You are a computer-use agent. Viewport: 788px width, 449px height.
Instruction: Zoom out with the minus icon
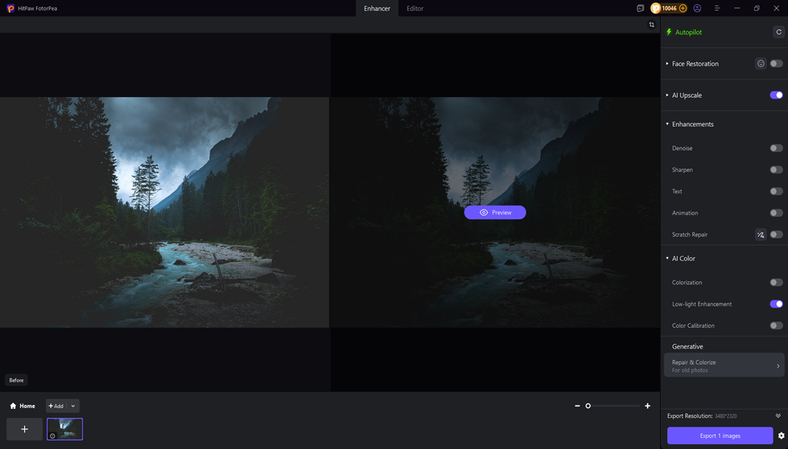pos(577,406)
